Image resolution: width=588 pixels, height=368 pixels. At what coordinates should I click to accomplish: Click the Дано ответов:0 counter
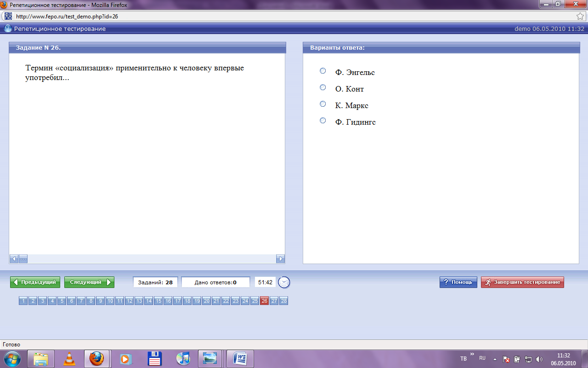click(x=215, y=282)
